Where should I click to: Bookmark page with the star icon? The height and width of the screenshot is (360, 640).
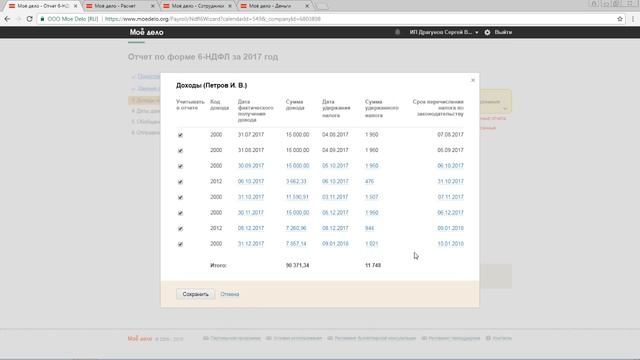coord(620,19)
